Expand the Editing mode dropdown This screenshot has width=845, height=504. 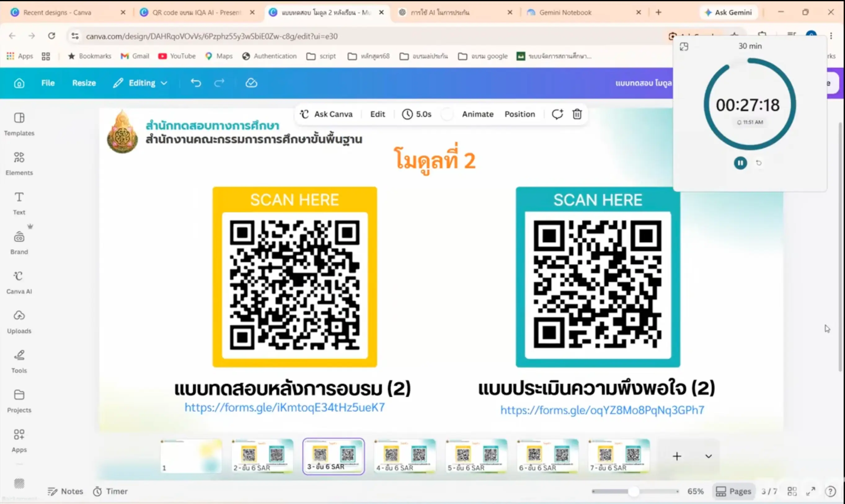pyautogui.click(x=140, y=83)
